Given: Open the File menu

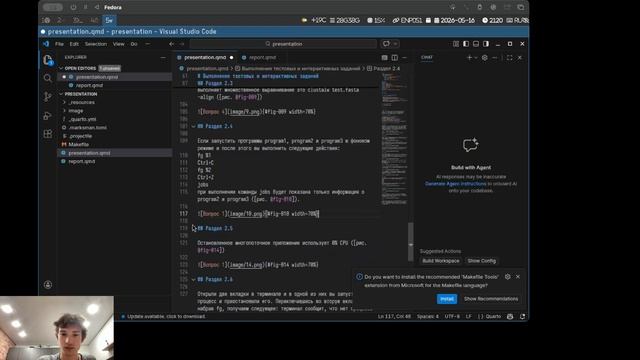Looking at the screenshot, I should pos(59,44).
